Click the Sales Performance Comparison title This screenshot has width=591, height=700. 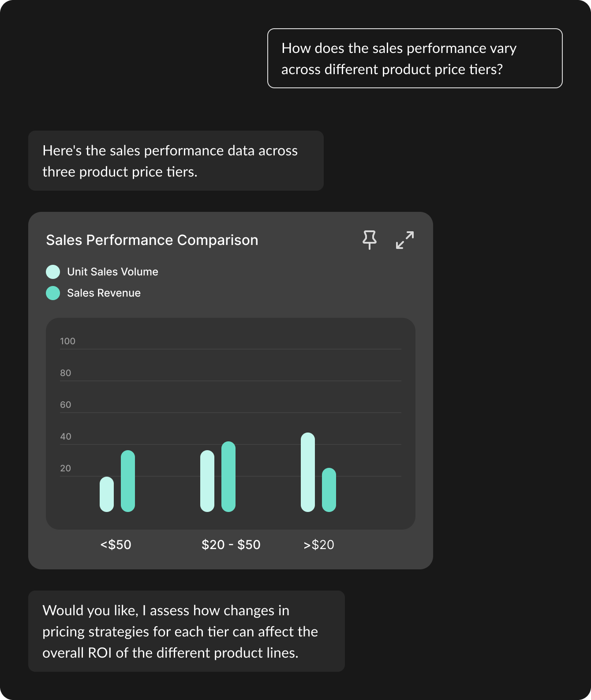tap(152, 240)
